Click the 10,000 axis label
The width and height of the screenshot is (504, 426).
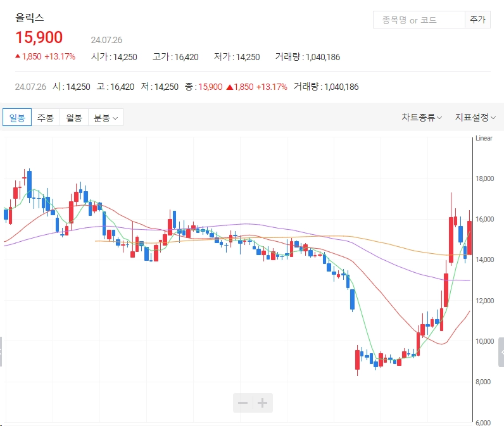(485, 341)
